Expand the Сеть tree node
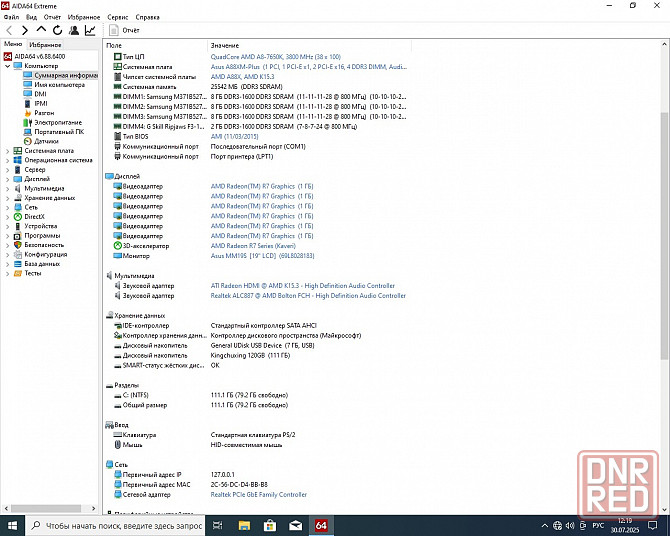The image size is (670, 536). pyautogui.click(x=7, y=207)
